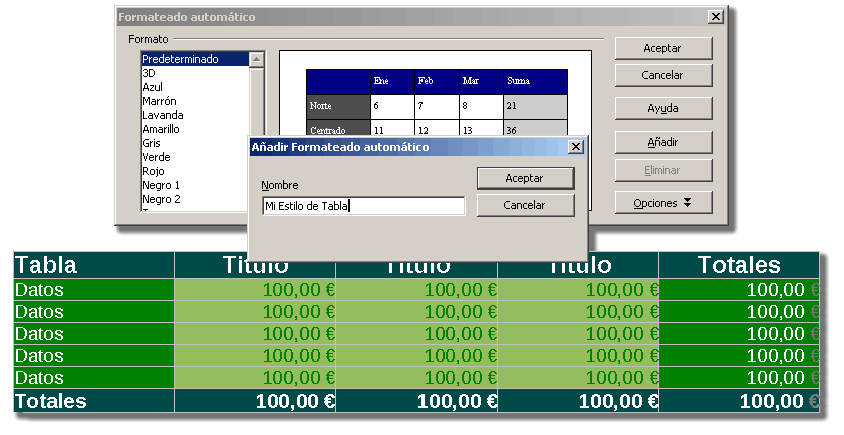Viewport: 844px width, 435px height.
Task: Select the Marrón format
Action: click(x=195, y=101)
